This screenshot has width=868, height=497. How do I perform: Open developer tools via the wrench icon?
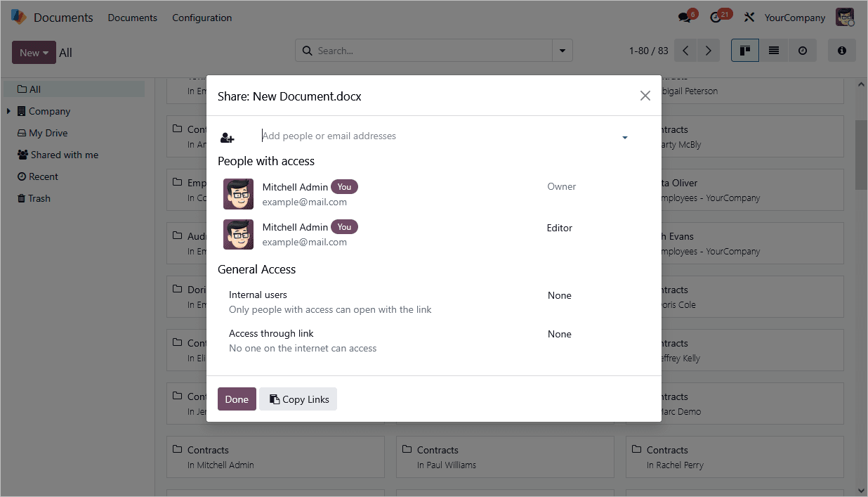(x=749, y=16)
